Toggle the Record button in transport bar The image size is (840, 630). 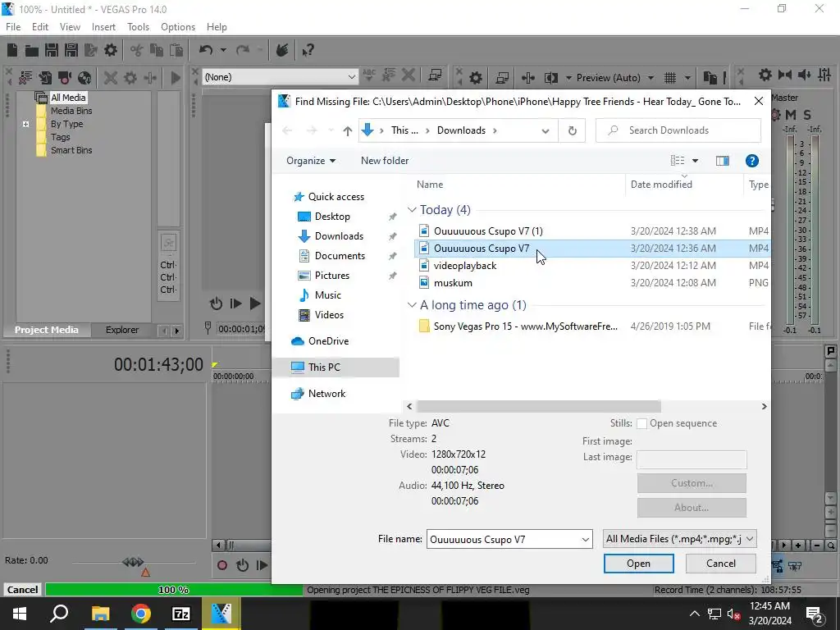[221, 565]
